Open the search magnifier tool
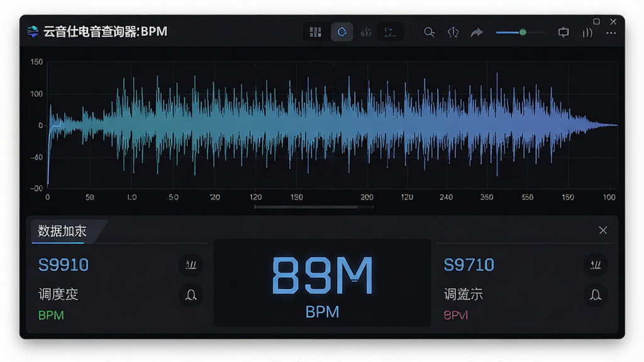The height and width of the screenshot is (362, 644). [429, 32]
